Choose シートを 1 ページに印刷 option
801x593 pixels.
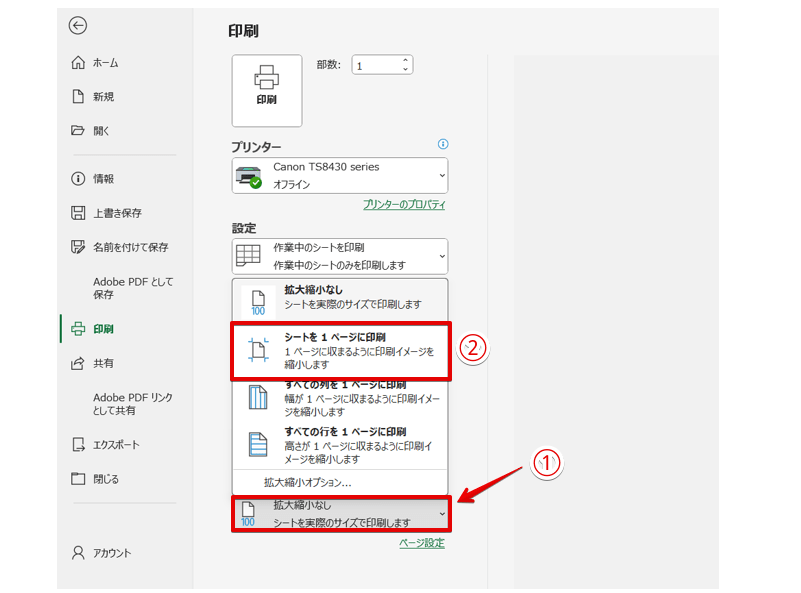click(340, 351)
